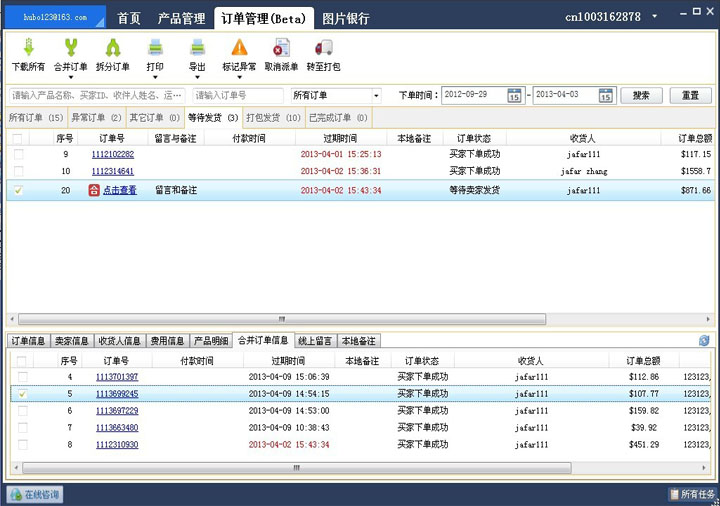Click the 重置 reset button
This screenshot has height=506, width=720.
pos(690,96)
